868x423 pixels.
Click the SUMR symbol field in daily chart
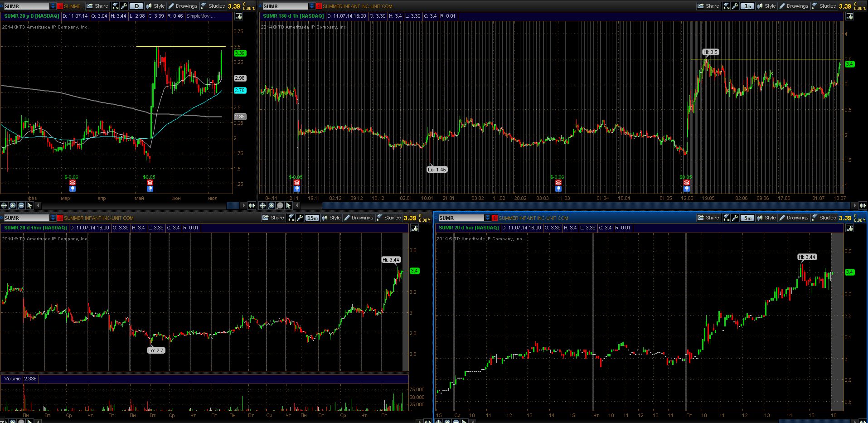(26, 6)
